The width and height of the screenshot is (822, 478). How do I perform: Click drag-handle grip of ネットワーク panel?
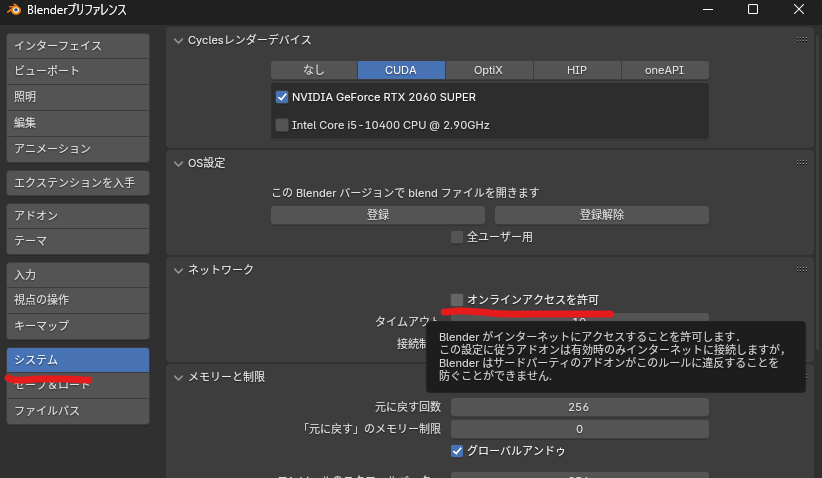(802, 269)
